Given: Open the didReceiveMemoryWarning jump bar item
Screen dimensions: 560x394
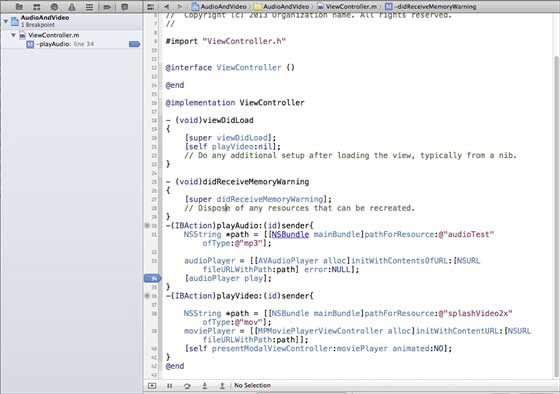Looking at the screenshot, I should 431,6.
